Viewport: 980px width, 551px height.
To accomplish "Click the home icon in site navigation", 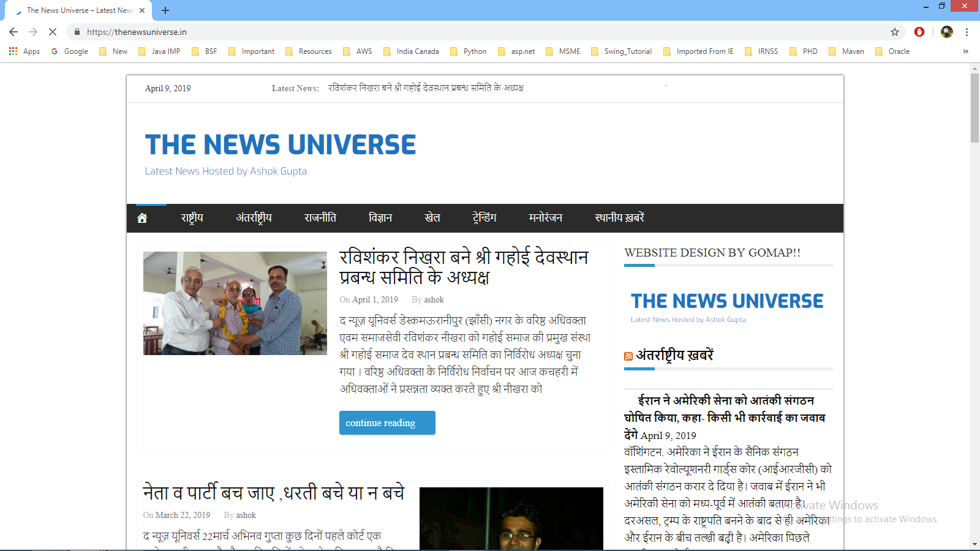I will pyautogui.click(x=142, y=218).
